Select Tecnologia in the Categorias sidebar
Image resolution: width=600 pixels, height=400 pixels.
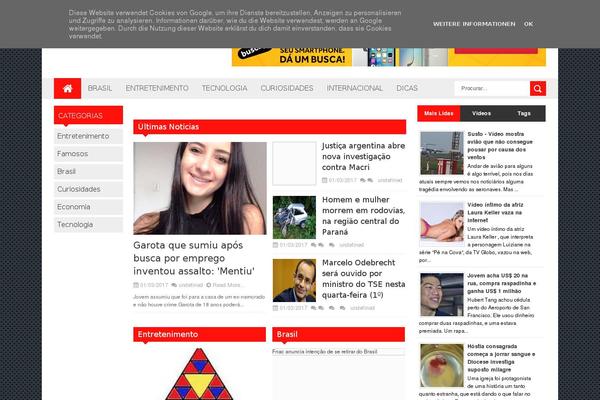88,225
